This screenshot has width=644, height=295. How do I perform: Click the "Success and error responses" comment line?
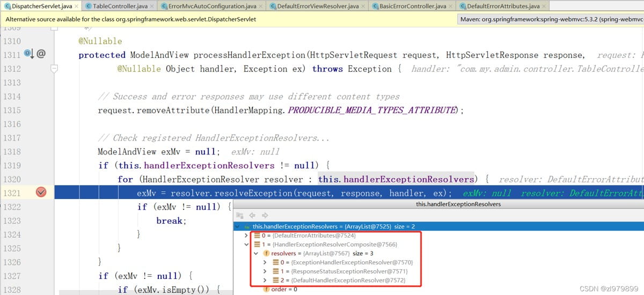coord(248,97)
